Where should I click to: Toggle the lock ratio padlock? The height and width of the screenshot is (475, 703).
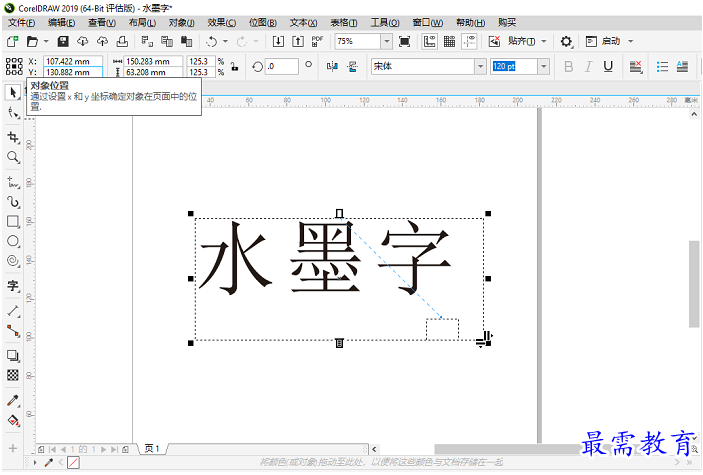(x=234, y=66)
